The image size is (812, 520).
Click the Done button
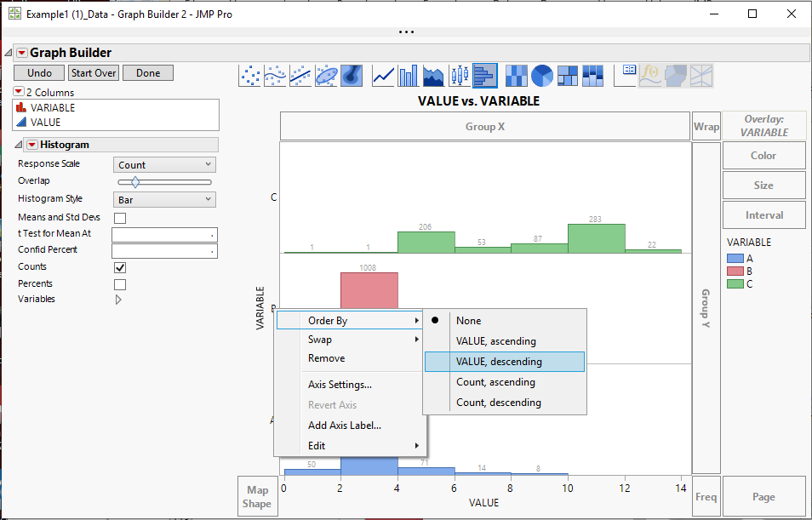pos(147,73)
